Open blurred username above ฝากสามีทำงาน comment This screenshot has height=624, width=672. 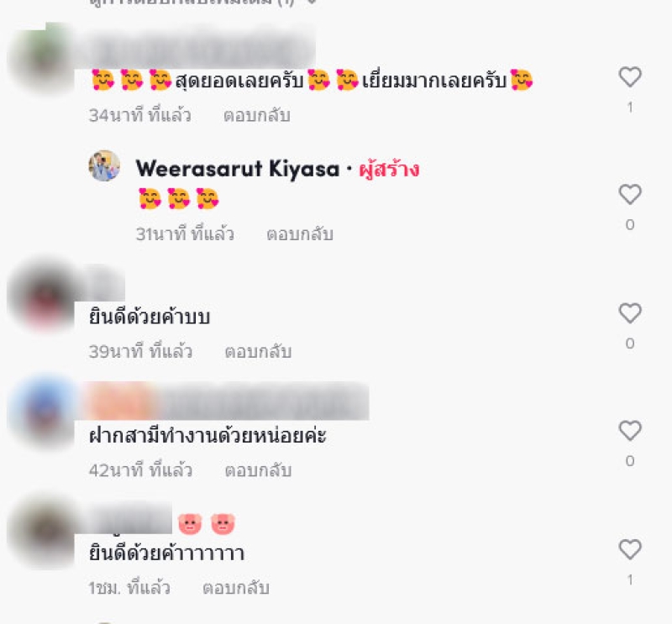(x=225, y=401)
